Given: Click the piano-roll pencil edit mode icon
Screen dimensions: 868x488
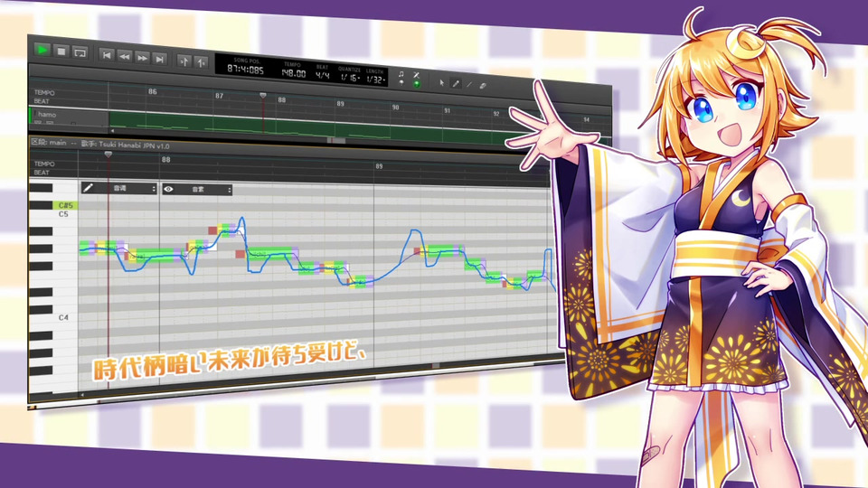Looking at the screenshot, I should (88, 188).
